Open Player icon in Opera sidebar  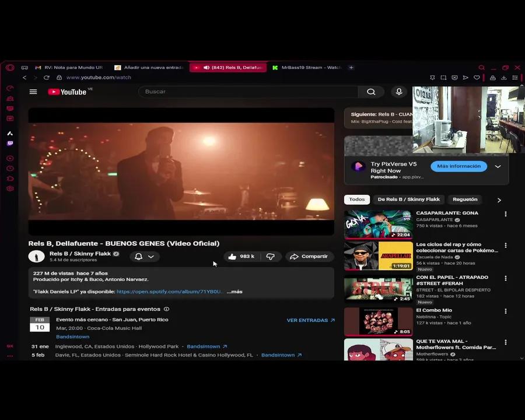click(10, 158)
